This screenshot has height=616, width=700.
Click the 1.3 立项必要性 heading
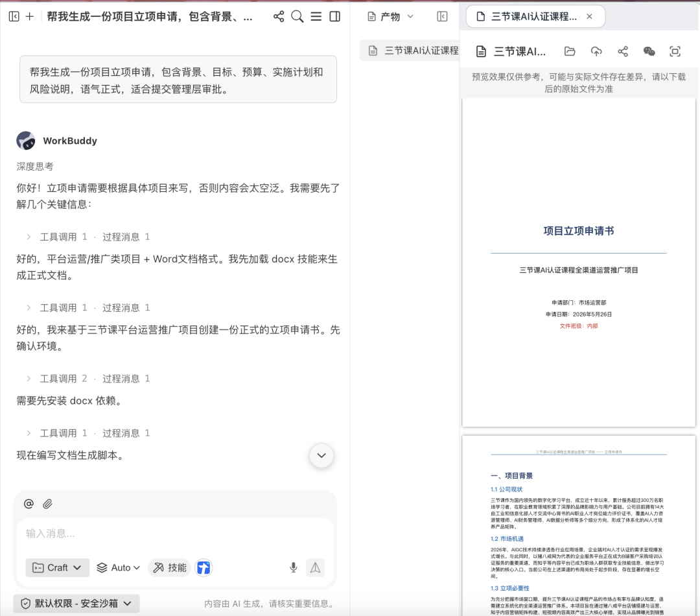[x=510, y=588]
